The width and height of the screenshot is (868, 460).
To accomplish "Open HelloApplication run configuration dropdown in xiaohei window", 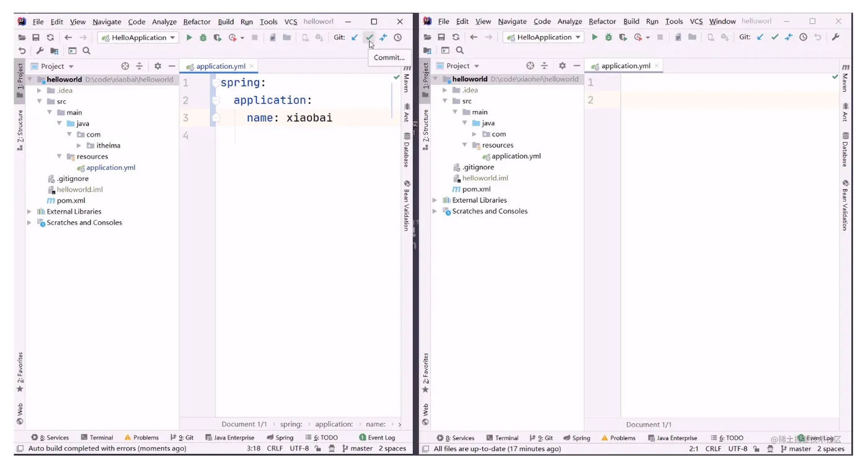I will click(x=544, y=37).
